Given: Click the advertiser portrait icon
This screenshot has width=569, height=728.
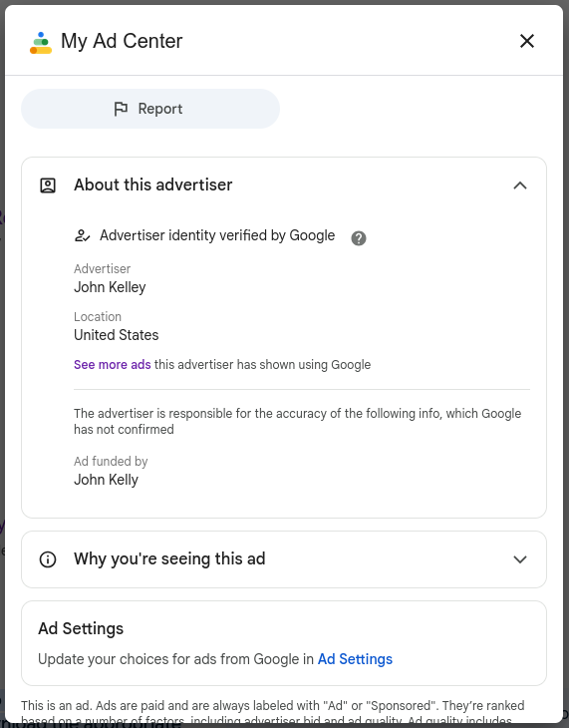Looking at the screenshot, I should pyautogui.click(x=48, y=185).
